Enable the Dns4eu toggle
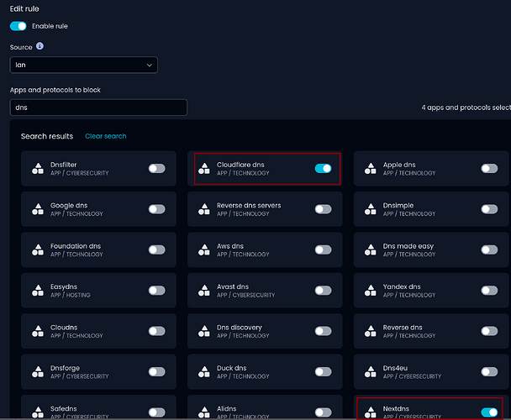 489,371
